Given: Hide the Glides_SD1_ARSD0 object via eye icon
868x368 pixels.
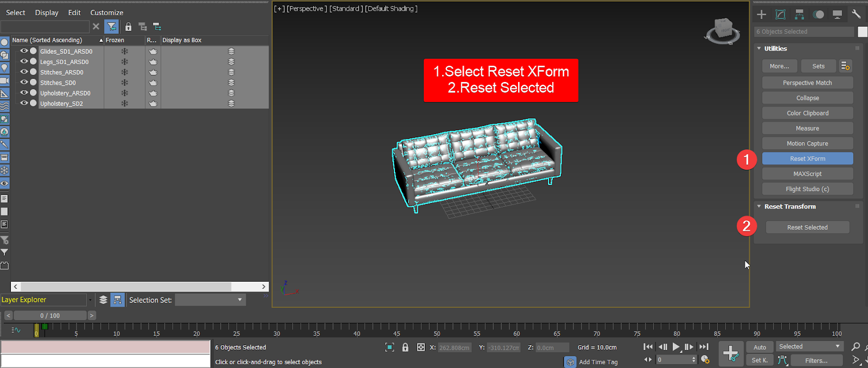Looking at the screenshot, I should coord(24,51).
